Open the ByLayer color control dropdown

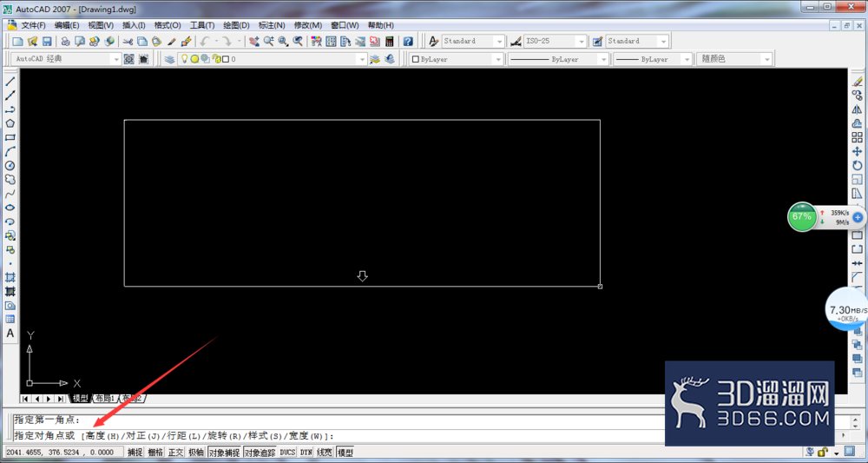click(498, 59)
